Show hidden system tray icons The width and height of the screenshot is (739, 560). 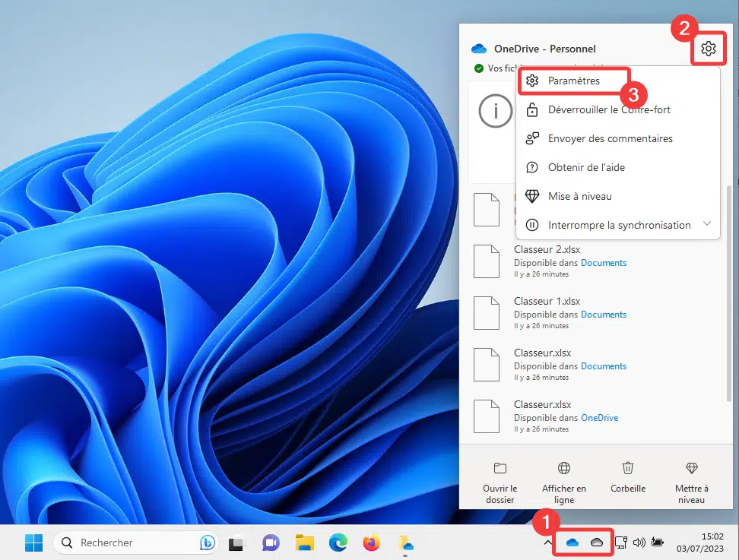(x=547, y=543)
